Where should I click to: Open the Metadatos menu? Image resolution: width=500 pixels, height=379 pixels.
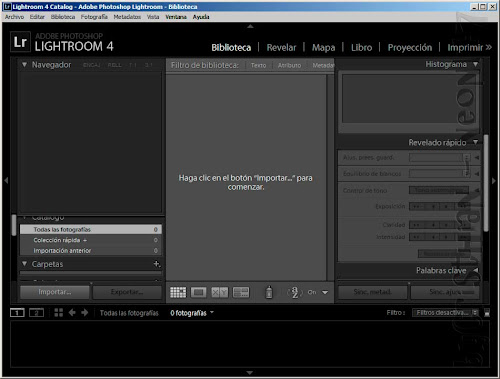[127, 17]
